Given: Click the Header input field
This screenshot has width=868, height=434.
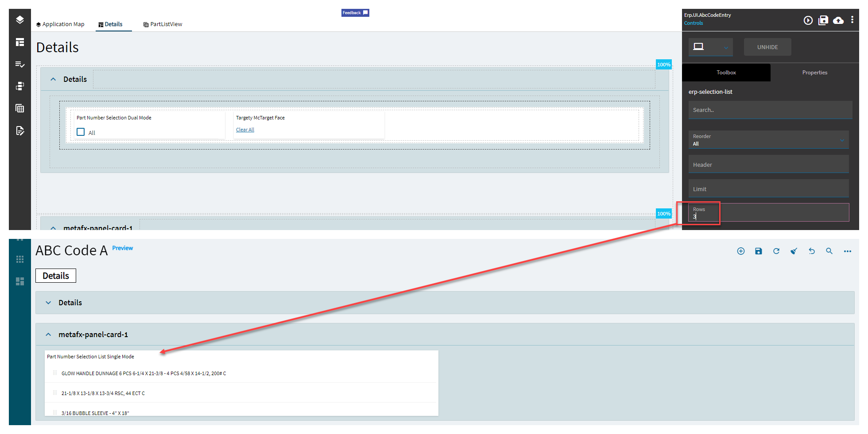Looking at the screenshot, I should [768, 164].
